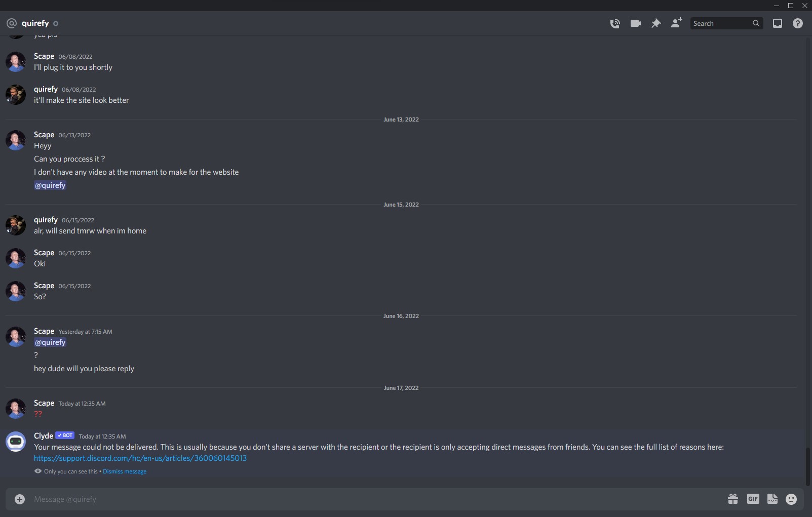The image size is (812, 517).
Task: Click 'alr, will send tmrw when im home'
Action: tap(90, 231)
